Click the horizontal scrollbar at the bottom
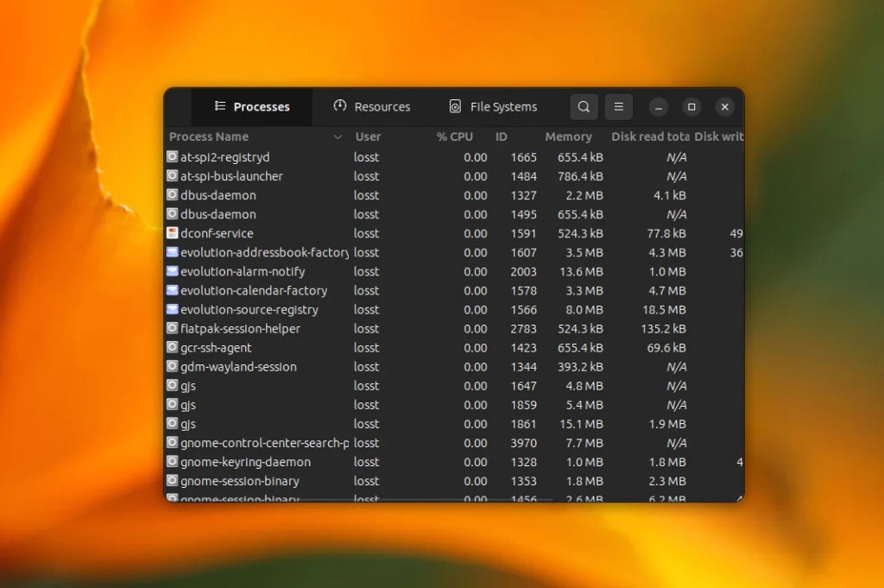 345,499
